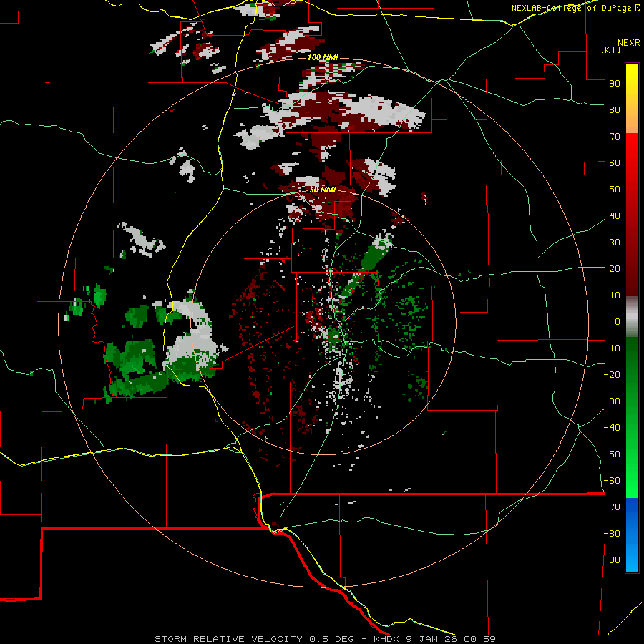
Task: Click the 00:59 timestamp text
Action: [x=479, y=639]
